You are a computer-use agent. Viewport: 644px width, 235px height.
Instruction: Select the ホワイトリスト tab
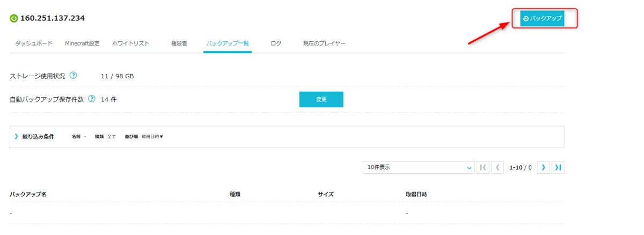point(130,43)
